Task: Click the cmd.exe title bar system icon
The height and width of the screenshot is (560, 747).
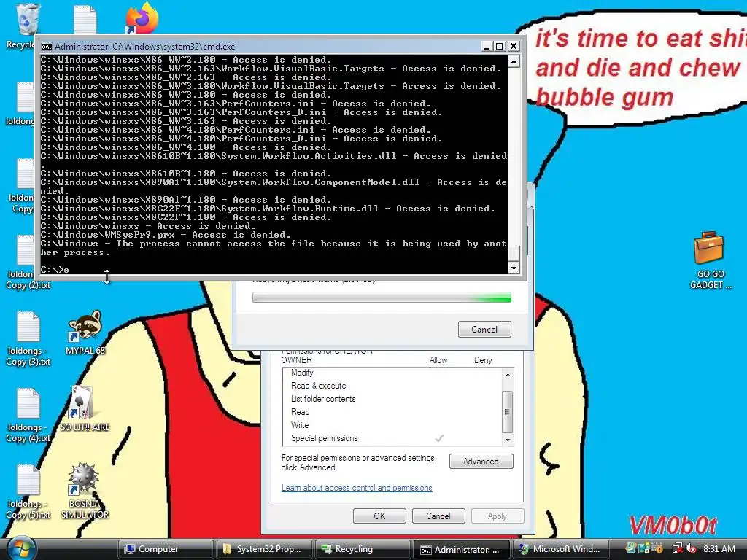Action: pos(46,46)
